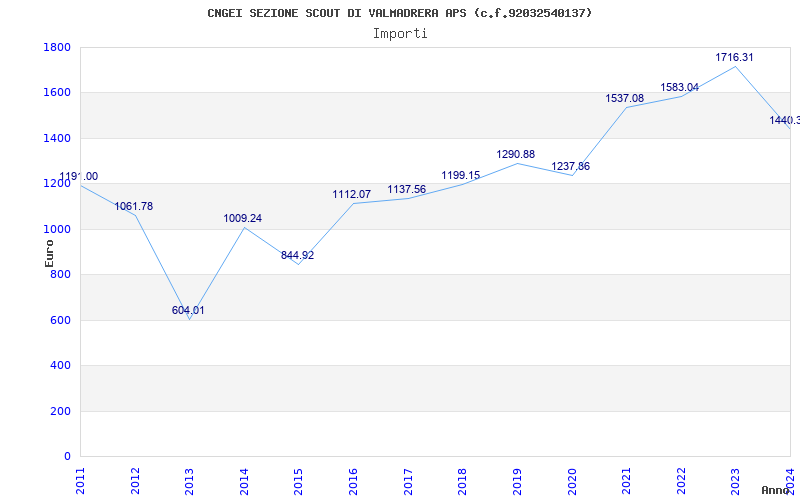Click the 1290.88 data label
This screenshot has width=800, height=500.
(x=515, y=154)
